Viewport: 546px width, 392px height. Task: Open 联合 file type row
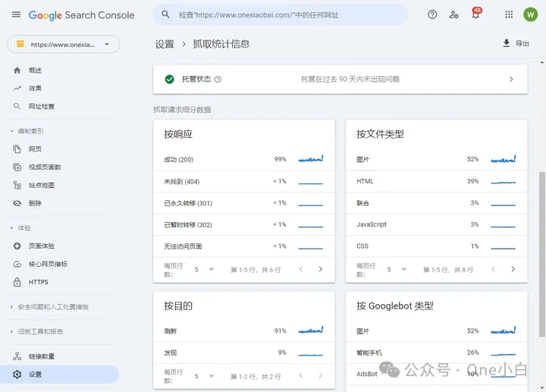tap(436, 203)
